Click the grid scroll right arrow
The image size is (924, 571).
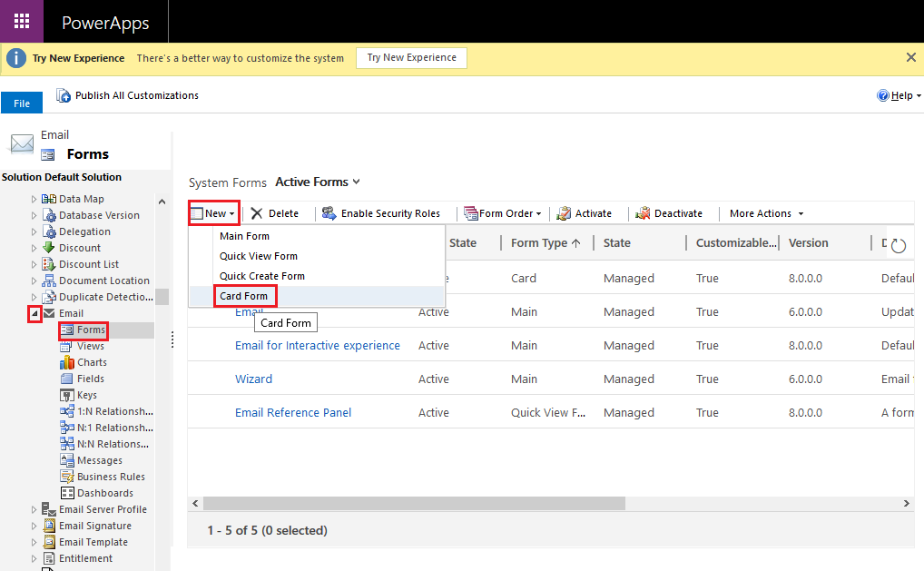(907, 503)
